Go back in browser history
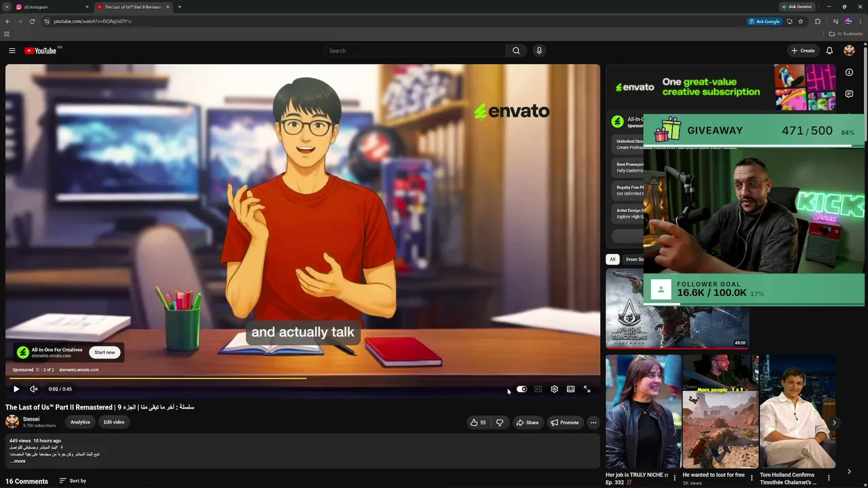This screenshot has height=488, width=868. [7, 21]
